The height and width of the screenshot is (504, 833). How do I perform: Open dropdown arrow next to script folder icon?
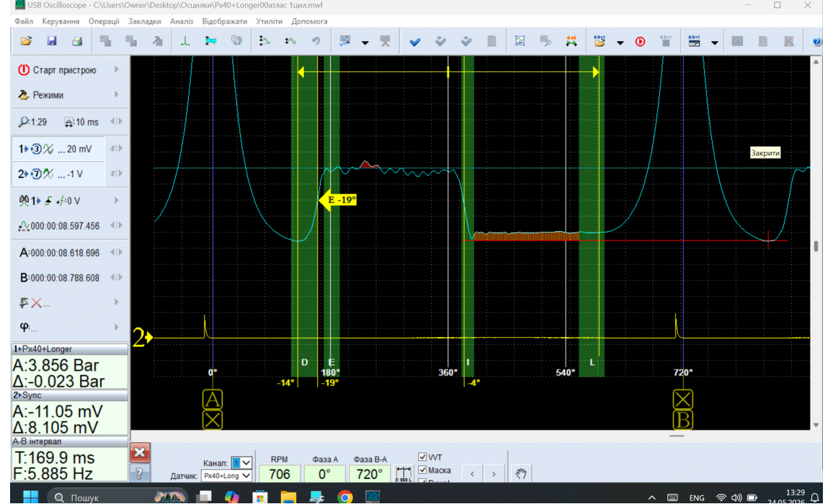click(620, 42)
